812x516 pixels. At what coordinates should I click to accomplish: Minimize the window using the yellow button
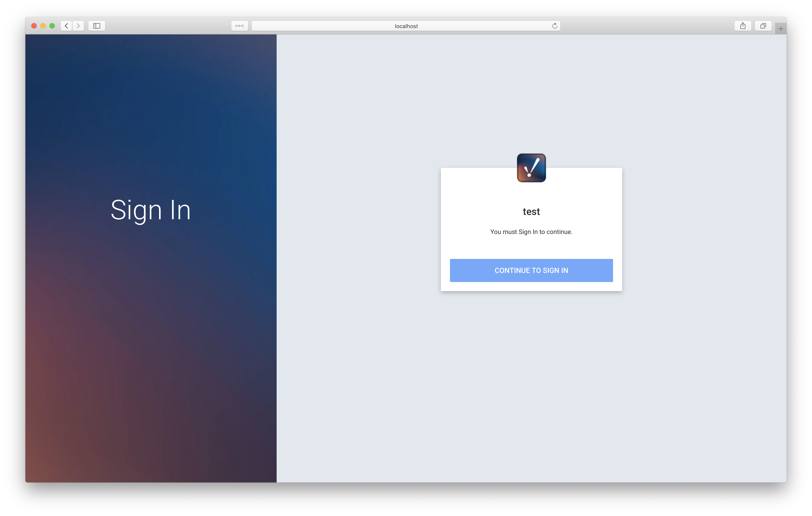43,26
